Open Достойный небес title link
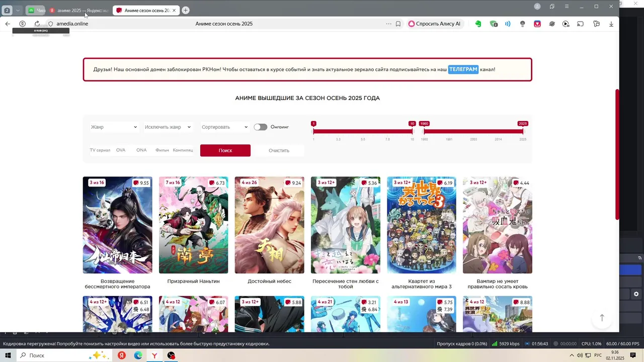 click(269, 282)
